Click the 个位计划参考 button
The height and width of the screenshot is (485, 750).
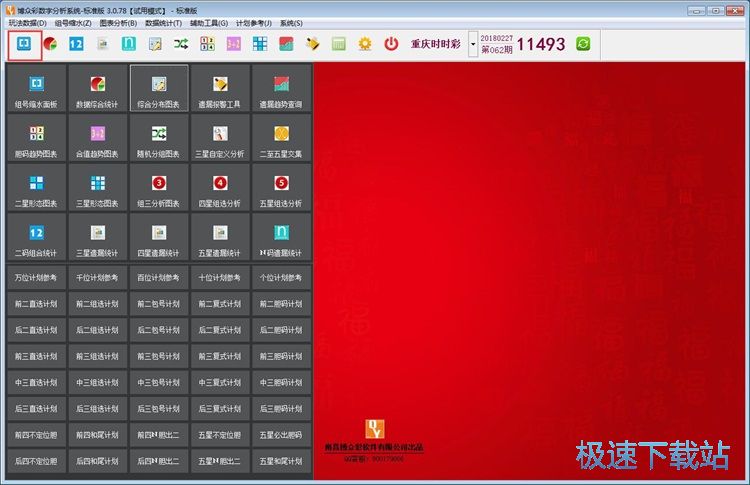pos(281,277)
